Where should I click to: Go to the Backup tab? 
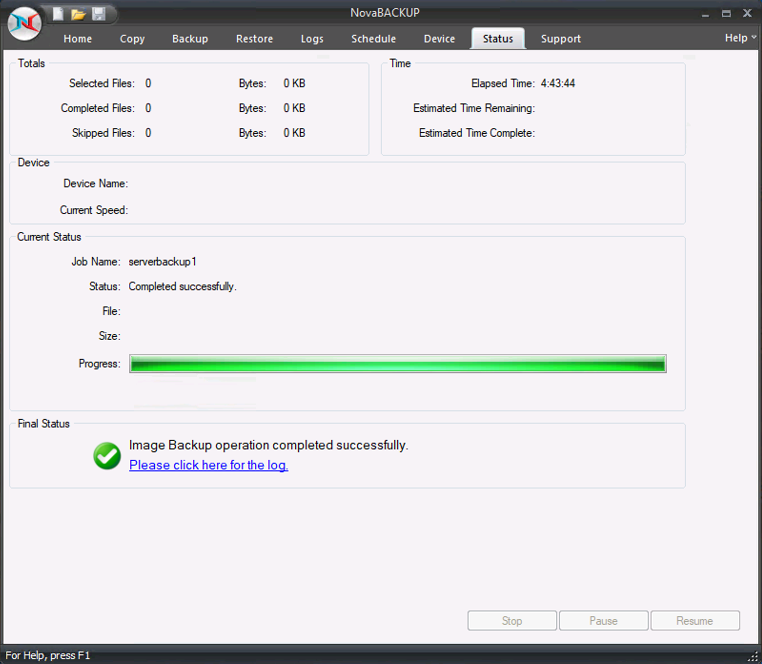pos(190,39)
